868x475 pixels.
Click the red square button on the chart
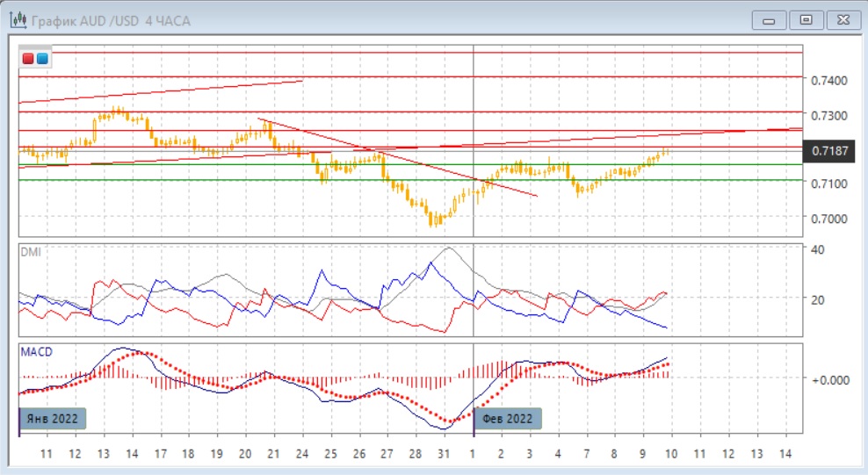click(28, 59)
